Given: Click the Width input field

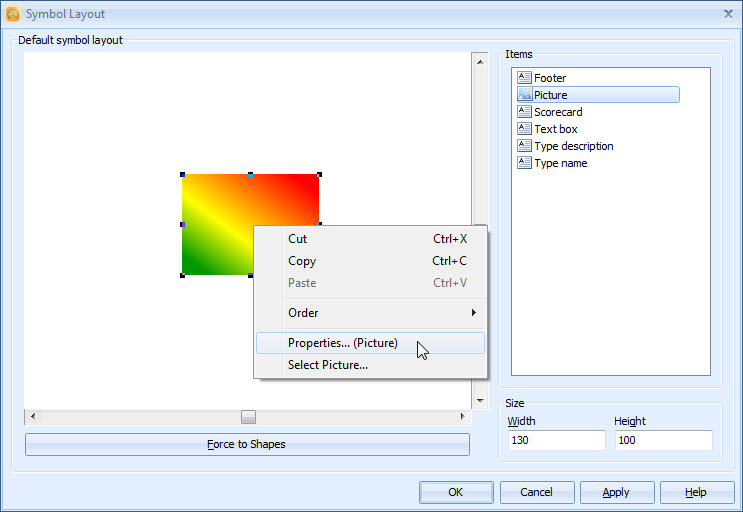Looking at the screenshot, I should [x=556, y=441].
